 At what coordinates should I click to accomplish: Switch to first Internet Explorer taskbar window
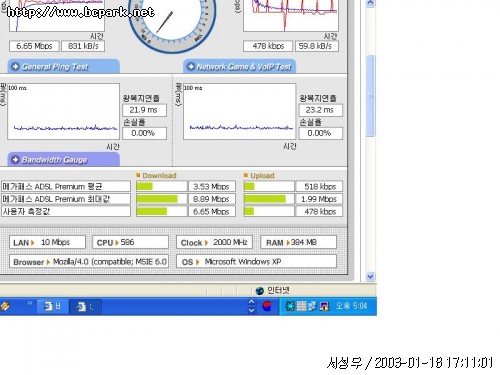tap(52, 306)
